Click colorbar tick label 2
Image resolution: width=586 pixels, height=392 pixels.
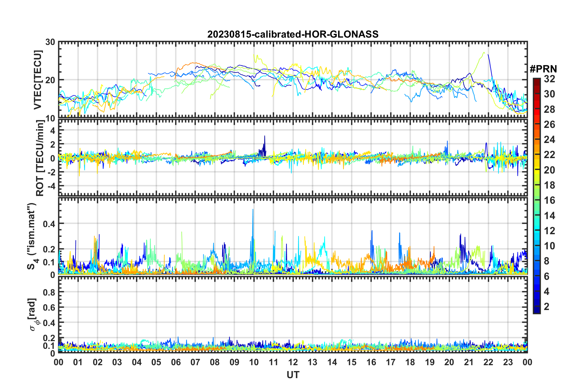click(547, 306)
